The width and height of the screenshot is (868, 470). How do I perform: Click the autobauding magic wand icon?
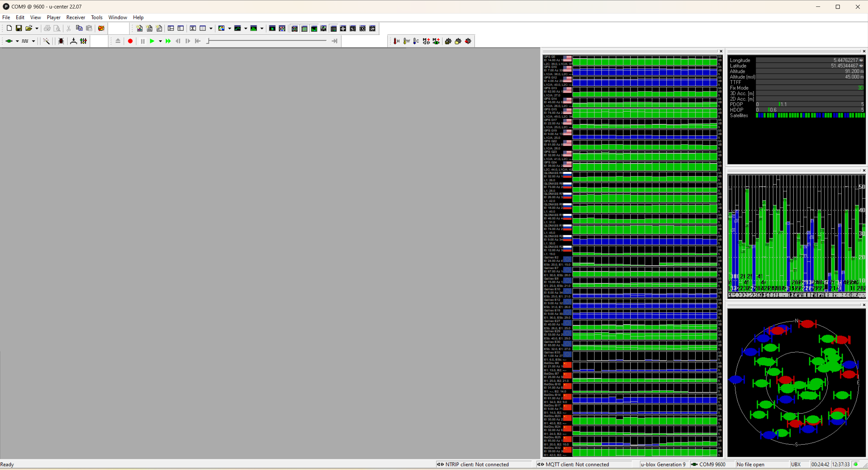click(x=46, y=41)
